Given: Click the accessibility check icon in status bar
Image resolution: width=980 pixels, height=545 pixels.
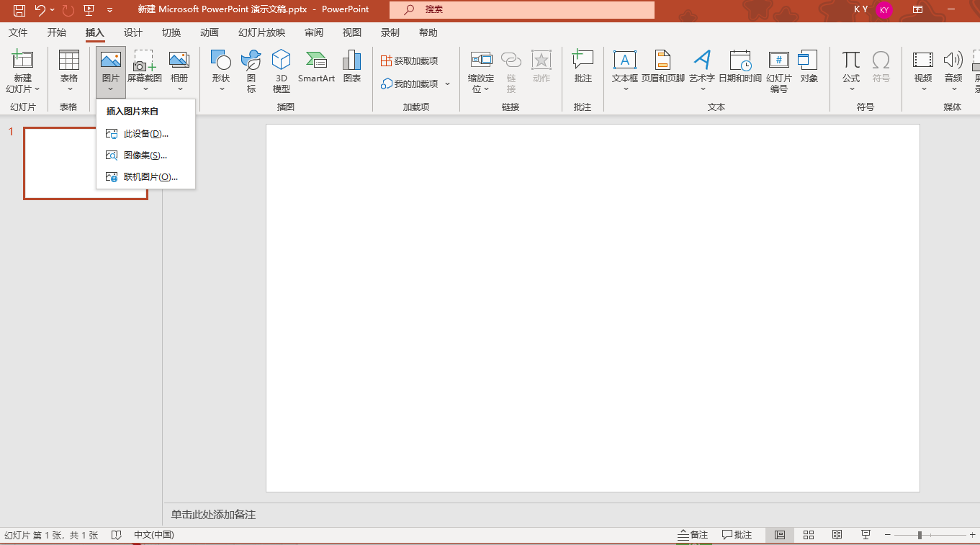Looking at the screenshot, I should (117, 535).
